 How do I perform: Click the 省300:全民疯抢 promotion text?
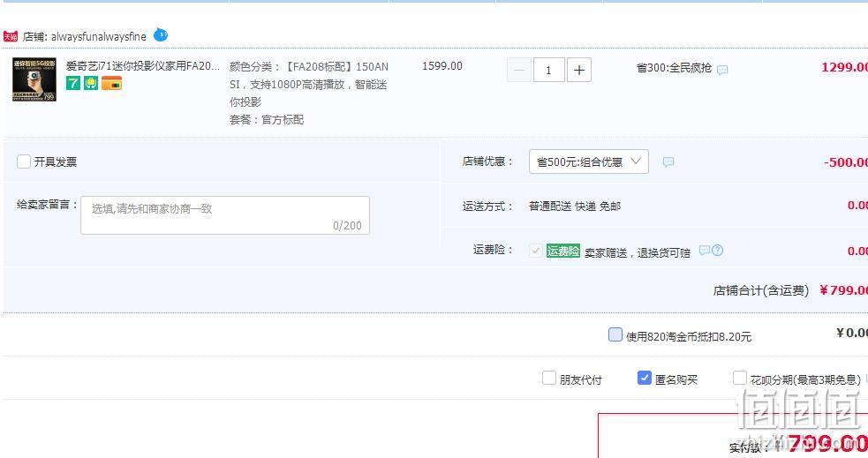[x=674, y=68]
